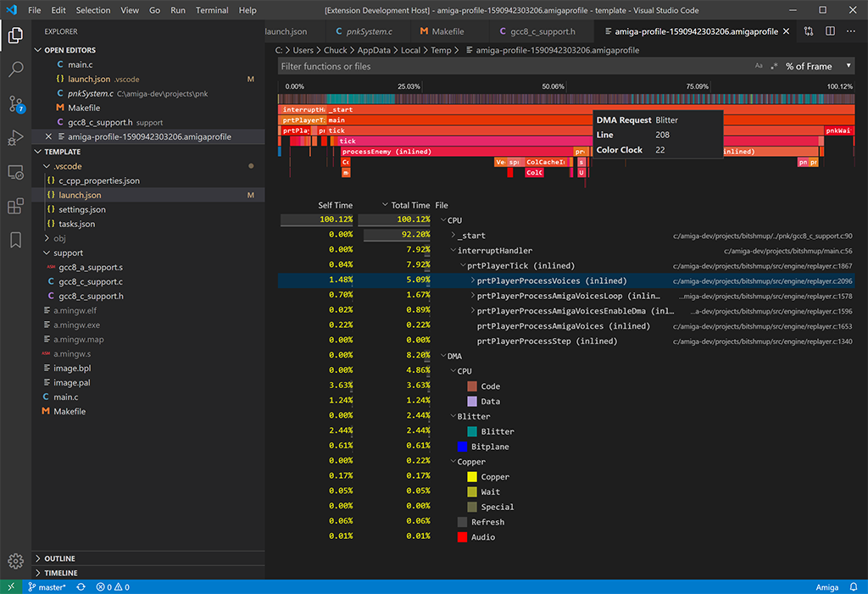
Task: Open errors and warnings count in status bar
Action: click(113, 587)
